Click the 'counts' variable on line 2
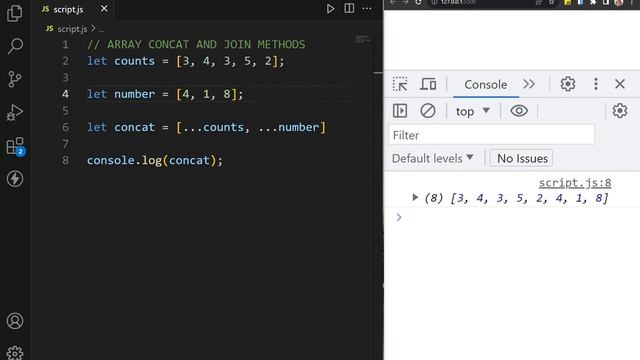640x360 pixels. coord(134,61)
